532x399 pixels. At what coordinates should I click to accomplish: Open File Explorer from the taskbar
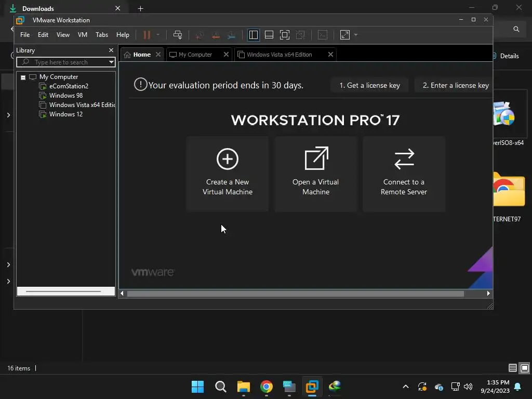243,387
